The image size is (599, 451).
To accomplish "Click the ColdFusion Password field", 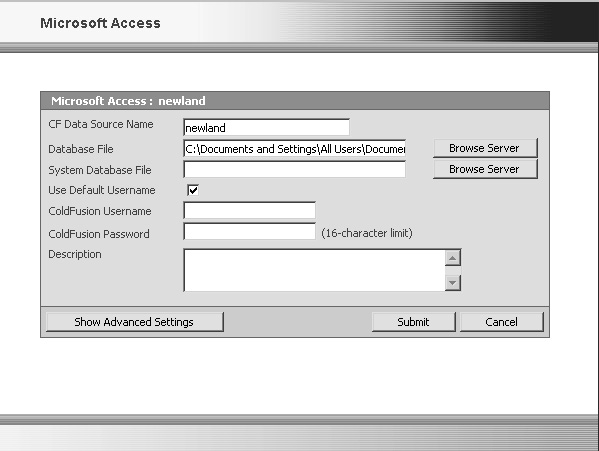I will pyautogui.click(x=249, y=231).
